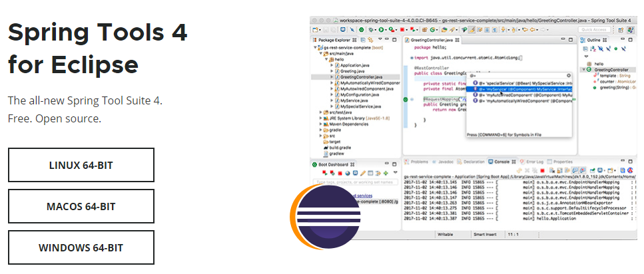Download Spring Tools for Windows 64-bit

tap(81, 247)
